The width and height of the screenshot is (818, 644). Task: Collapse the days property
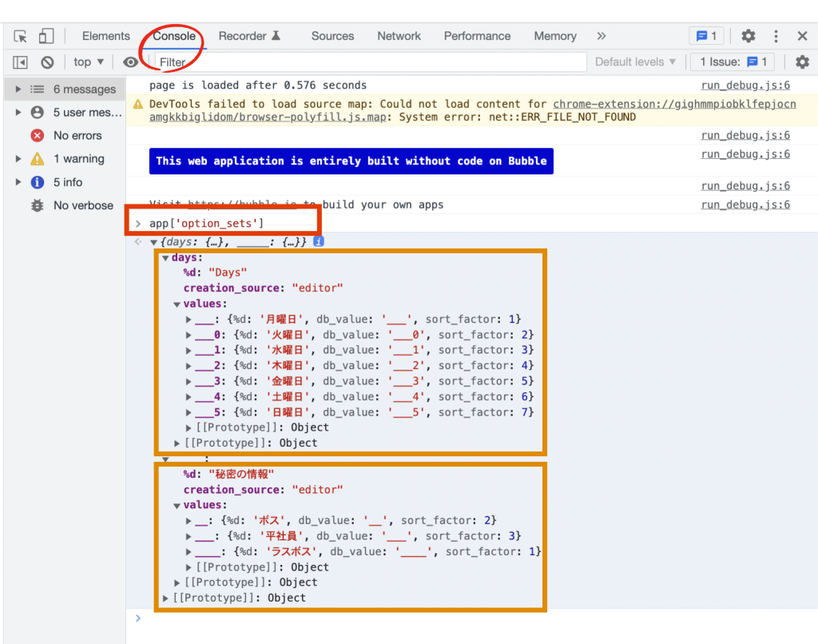[x=165, y=258]
